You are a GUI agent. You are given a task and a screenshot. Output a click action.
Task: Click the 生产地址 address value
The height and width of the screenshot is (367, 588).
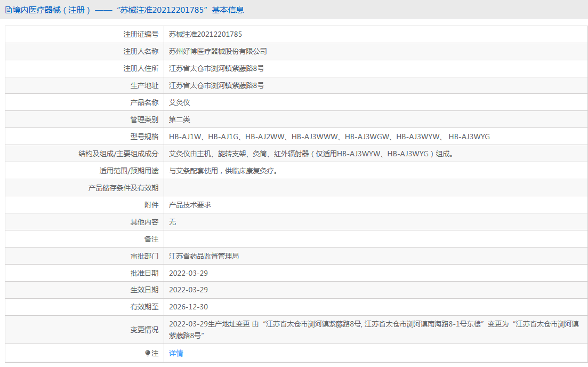pyautogui.click(x=216, y=85)
